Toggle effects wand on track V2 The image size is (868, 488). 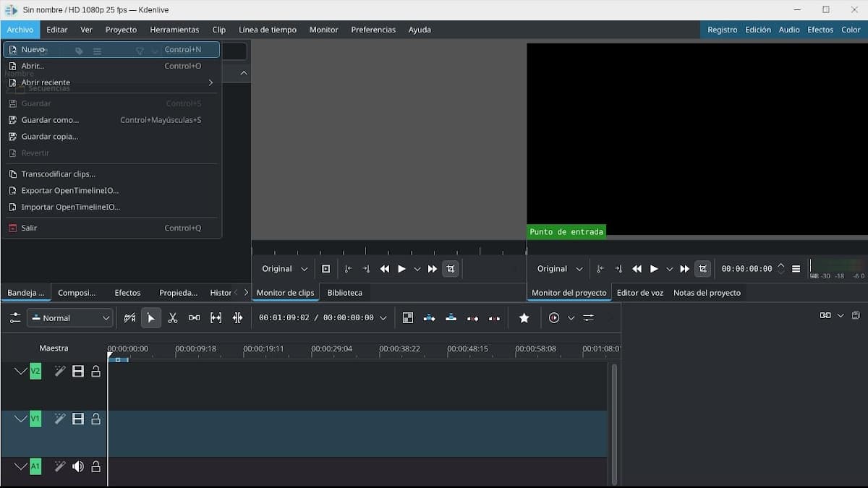[x=60, y=372]
